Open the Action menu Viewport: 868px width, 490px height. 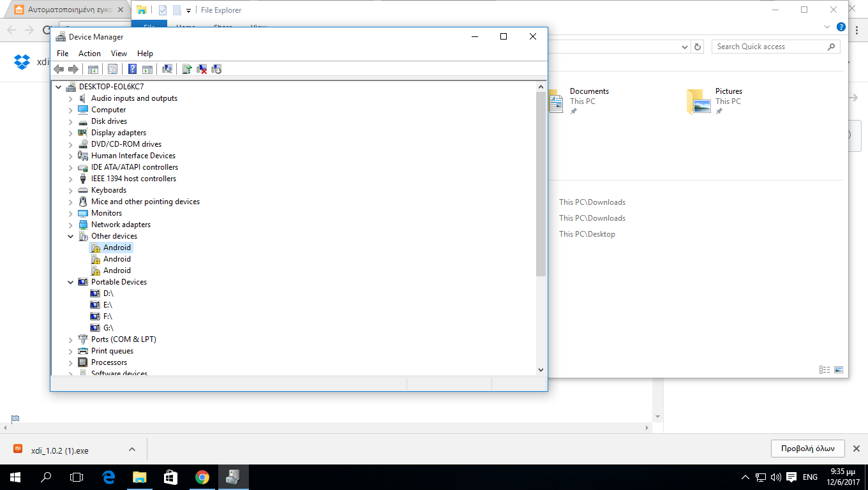pyautogui.click(x=89, y=54)
